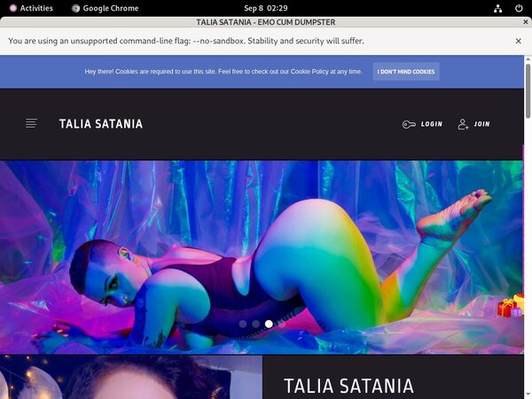Image resolution: width=532 pixels, height=399 pixels.
Task: Open the Activities overview
Action: [31, 8]
